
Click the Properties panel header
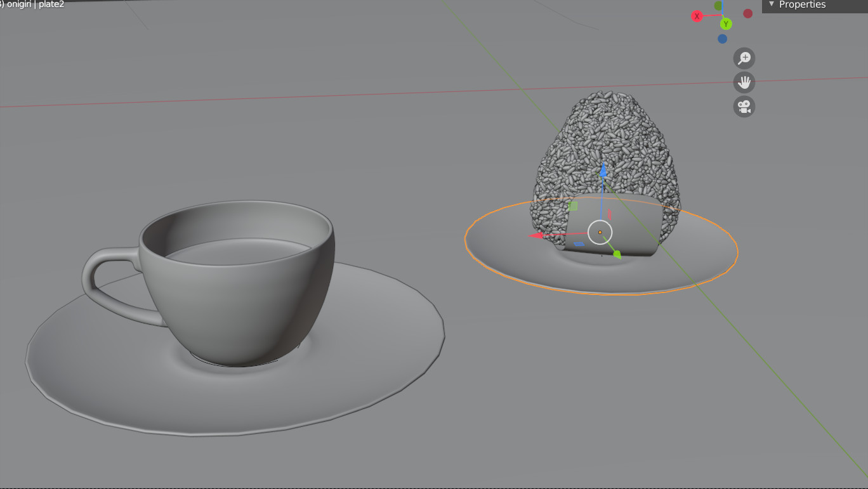tap(803, 5)
